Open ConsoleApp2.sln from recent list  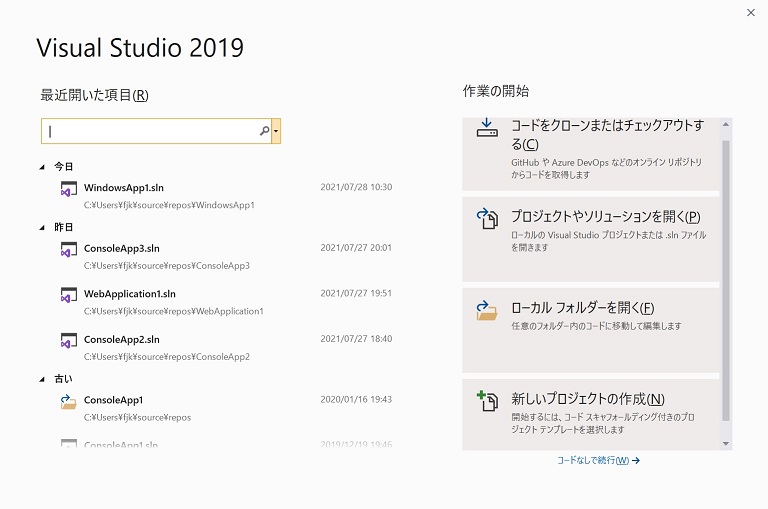pos(226,347)
